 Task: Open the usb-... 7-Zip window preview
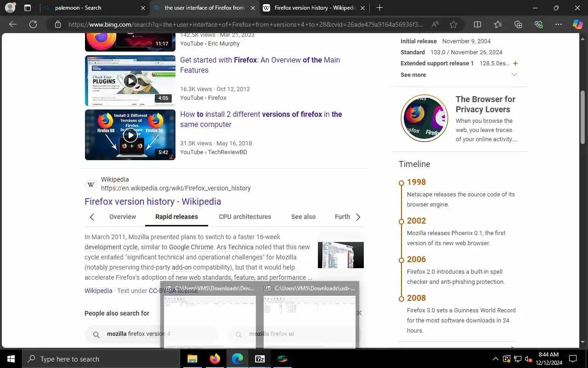click(309, 316)
